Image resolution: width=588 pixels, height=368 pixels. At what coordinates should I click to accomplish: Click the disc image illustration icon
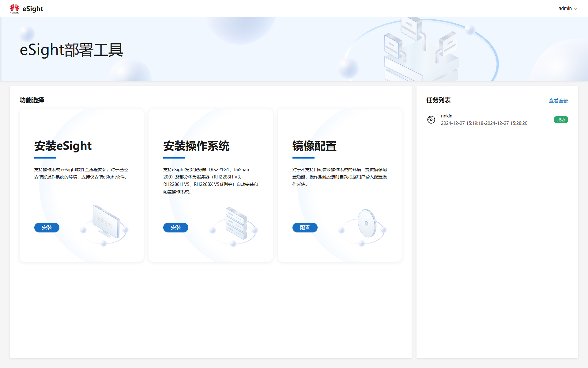point(367,224)
